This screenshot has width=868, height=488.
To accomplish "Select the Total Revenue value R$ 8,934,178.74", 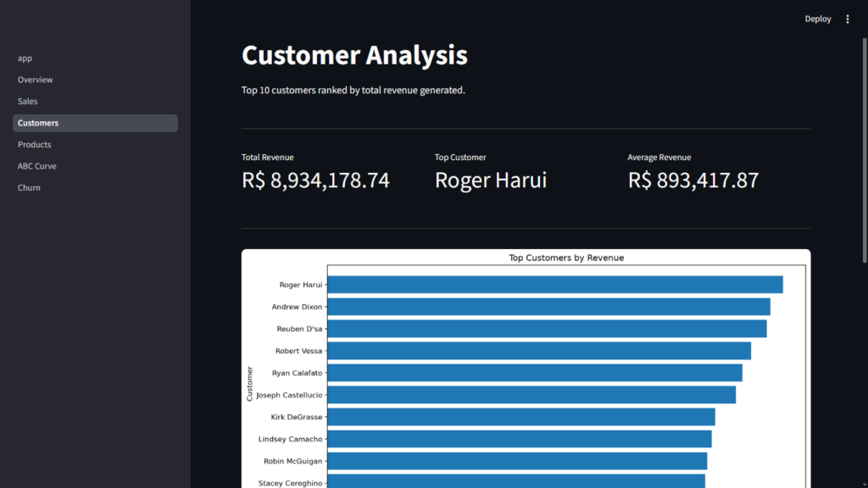I will [x=315, y=180].
